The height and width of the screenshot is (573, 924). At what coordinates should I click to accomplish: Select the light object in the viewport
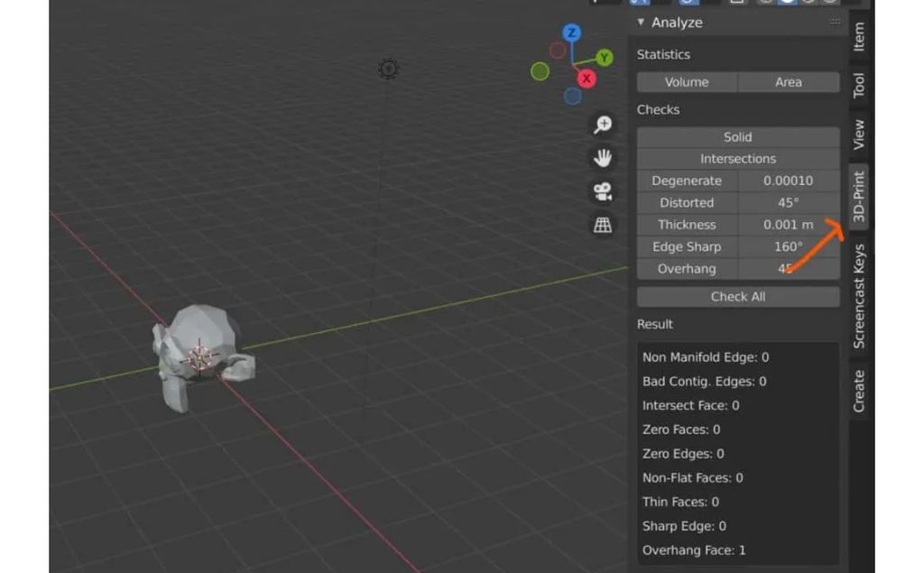[388, 69]
